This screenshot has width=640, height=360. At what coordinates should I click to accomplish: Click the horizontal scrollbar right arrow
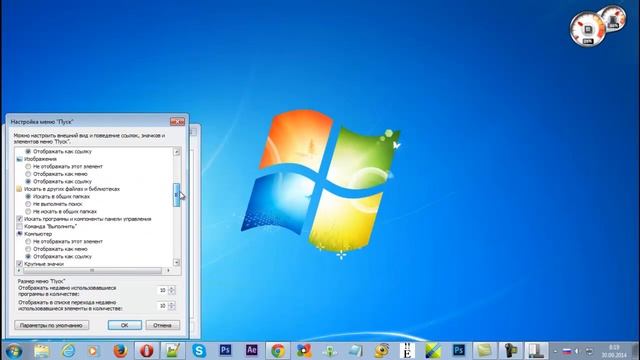click(x=168, y=271)
